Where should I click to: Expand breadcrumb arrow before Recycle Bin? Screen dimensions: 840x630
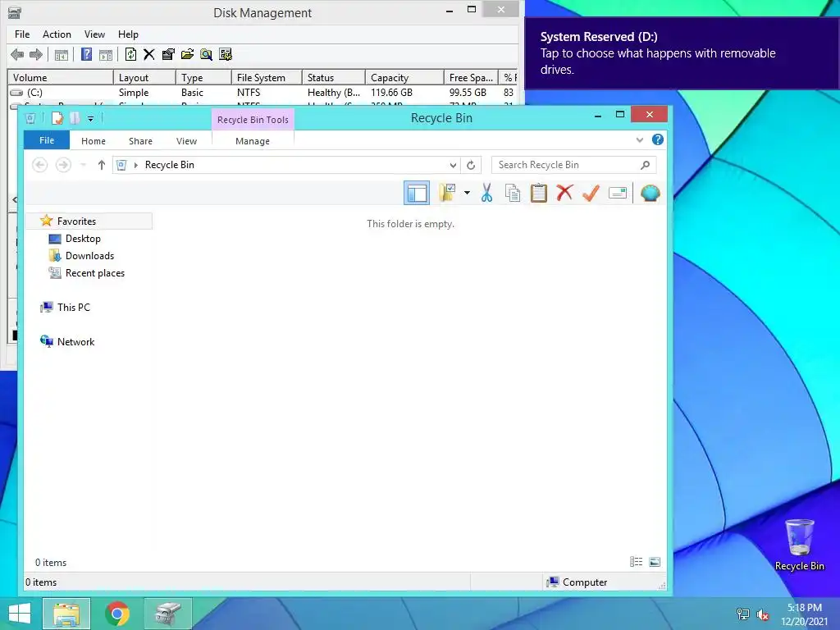[x=135, y=165]
